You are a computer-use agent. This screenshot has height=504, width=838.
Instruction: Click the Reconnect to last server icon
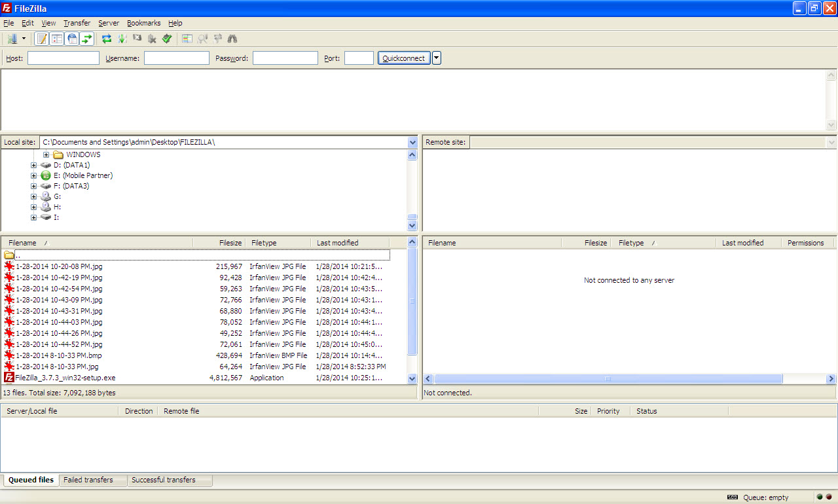pyautogui.click(x=167, y=39)
